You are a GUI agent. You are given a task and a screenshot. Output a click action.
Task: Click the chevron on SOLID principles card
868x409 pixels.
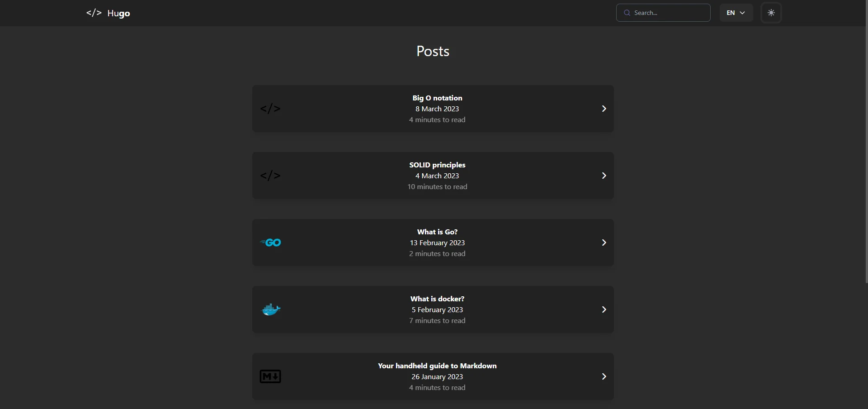(x=604, y=176)
